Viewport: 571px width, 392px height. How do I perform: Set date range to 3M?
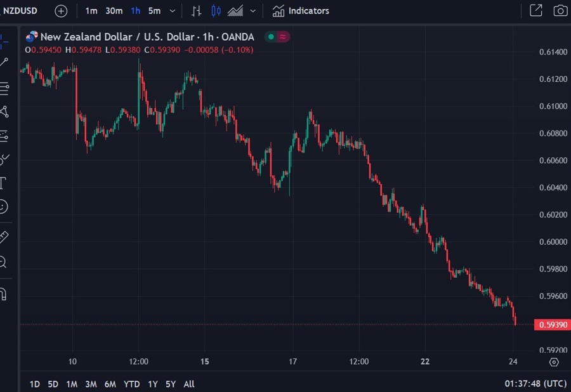tap(91, 384)
